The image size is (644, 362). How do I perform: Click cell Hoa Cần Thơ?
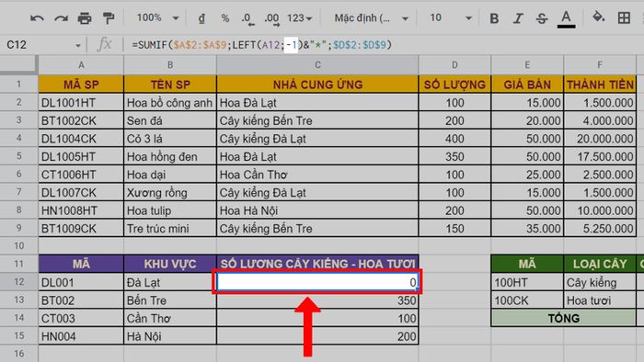(x=317, y=175)
